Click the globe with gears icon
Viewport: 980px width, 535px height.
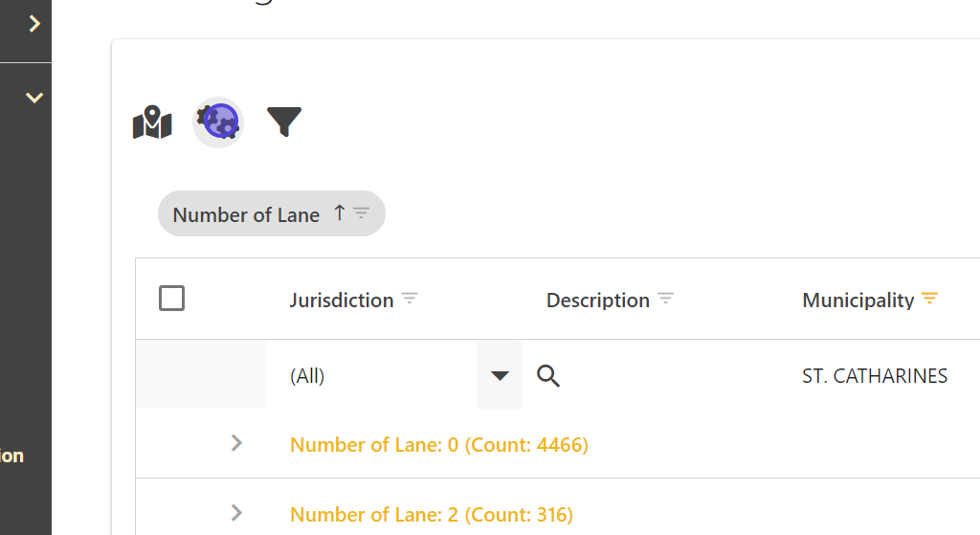pos(218,123)
